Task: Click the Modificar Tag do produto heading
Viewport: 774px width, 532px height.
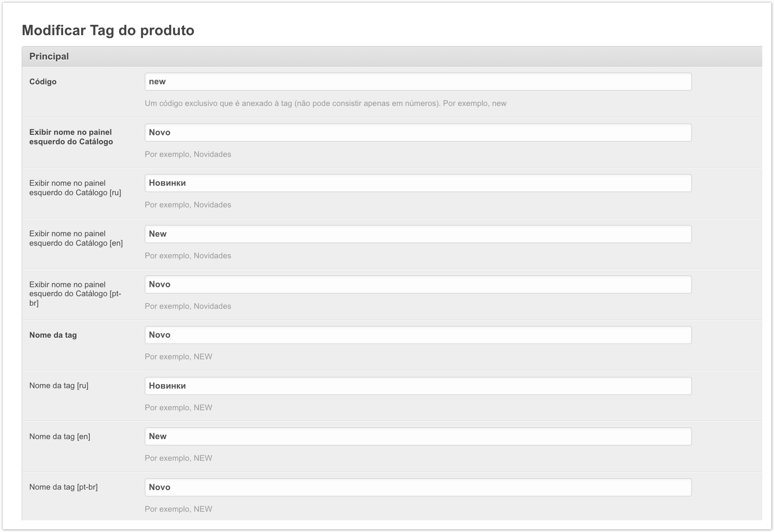Action: [108, 30]
